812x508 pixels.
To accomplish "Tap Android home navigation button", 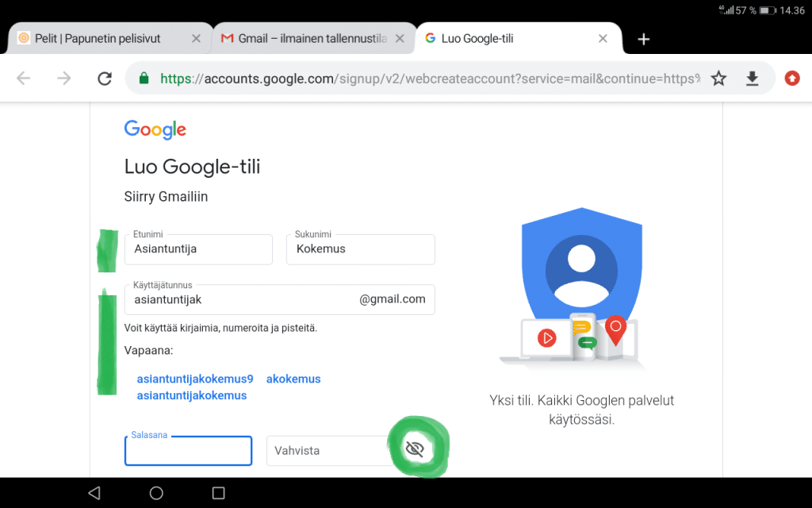I will pyautogui.click(x=156, y=492).
